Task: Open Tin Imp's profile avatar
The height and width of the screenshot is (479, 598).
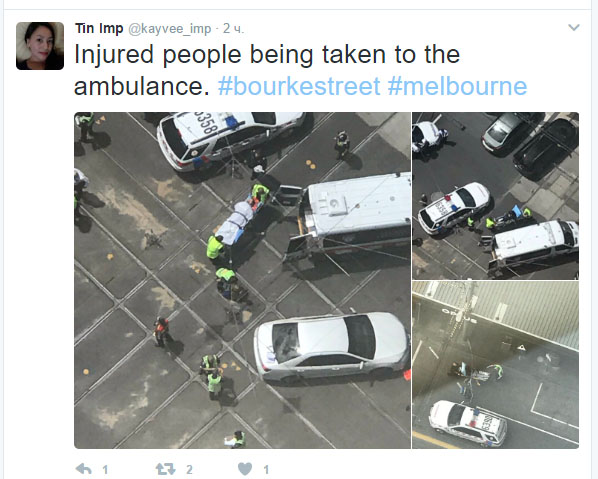Action: (40, 46)
